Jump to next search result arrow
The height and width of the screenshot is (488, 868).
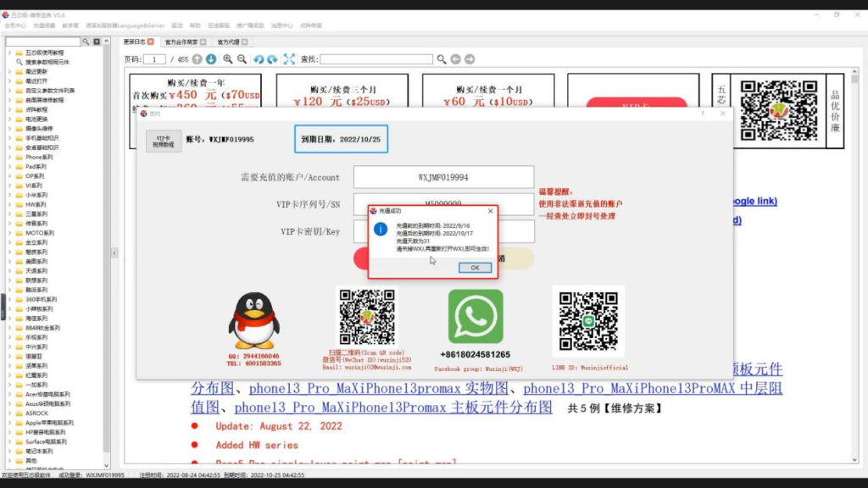[470, 59]
